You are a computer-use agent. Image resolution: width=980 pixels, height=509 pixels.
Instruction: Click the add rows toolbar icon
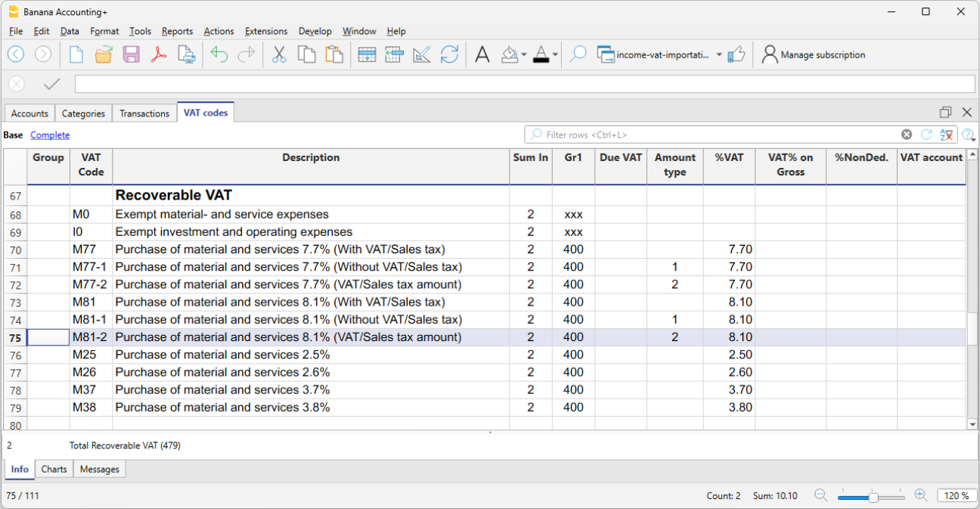pos(394,54)
